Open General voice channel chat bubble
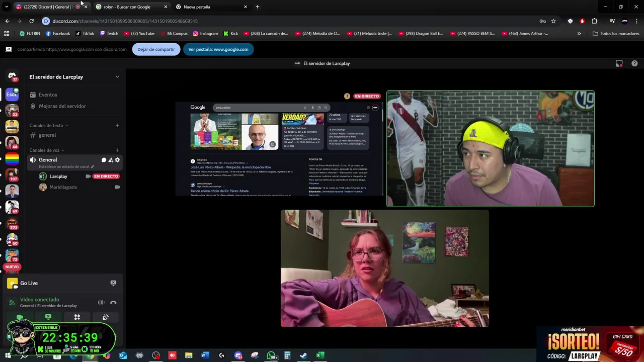The image size is (644, 362). [104, 160]
